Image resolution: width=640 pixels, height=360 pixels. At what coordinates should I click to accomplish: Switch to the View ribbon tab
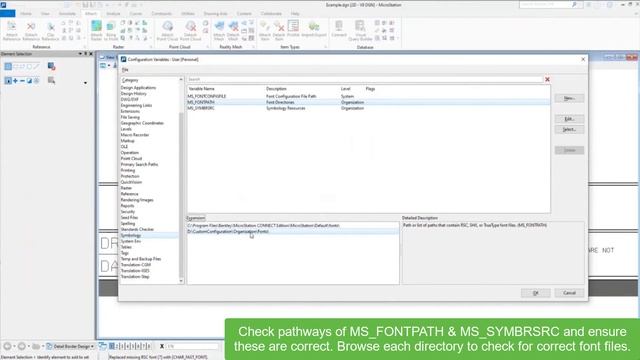pos(45,13)
